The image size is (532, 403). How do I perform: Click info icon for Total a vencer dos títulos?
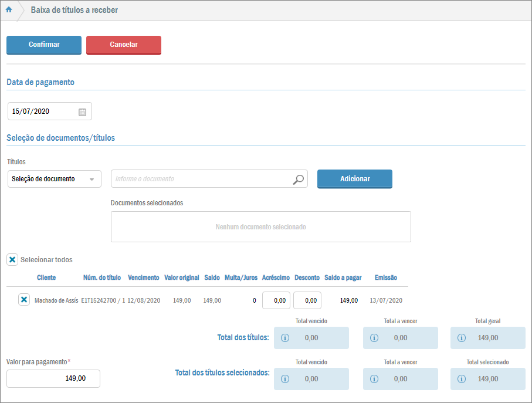[x=375, y=338]
